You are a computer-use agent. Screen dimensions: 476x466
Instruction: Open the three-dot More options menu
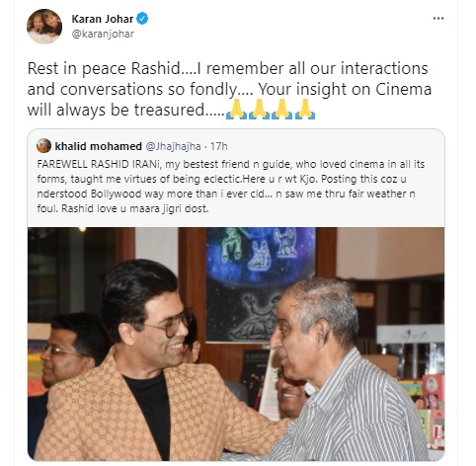(438, 19)
